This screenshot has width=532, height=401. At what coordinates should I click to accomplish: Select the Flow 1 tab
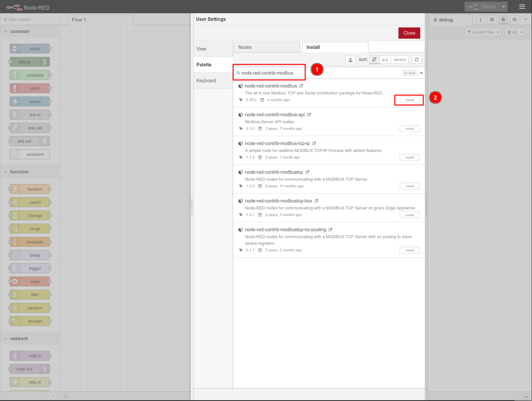coord(101,20)
